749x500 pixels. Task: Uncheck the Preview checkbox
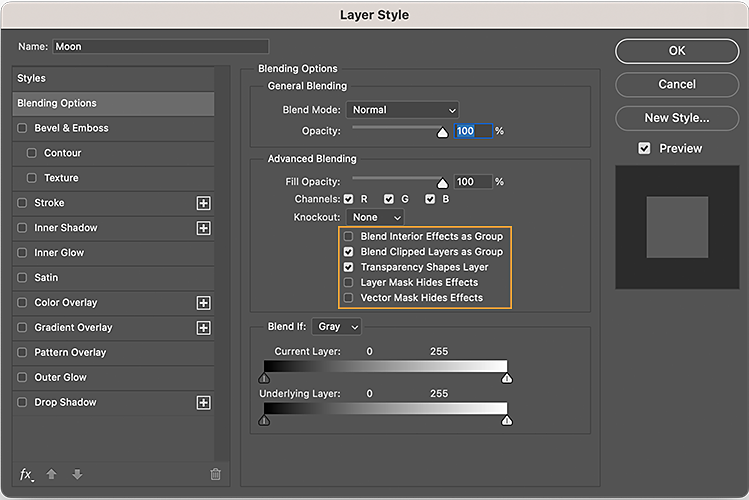[644, 148]
